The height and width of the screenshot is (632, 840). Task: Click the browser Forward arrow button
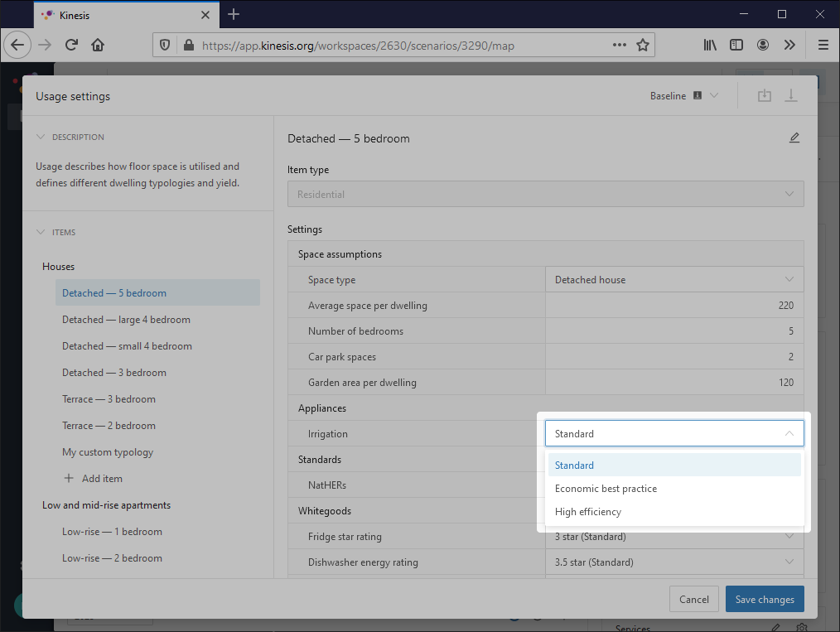click(45, 45)
